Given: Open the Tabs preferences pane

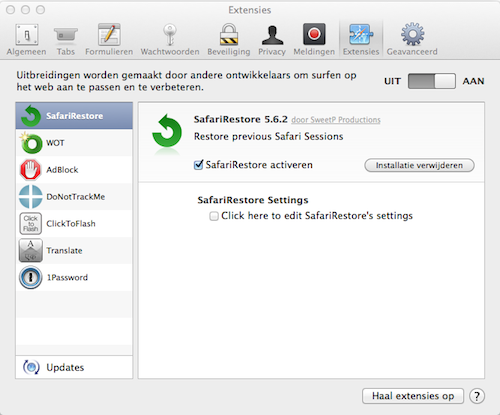Looking at the screenshot, I should [66, 39].
